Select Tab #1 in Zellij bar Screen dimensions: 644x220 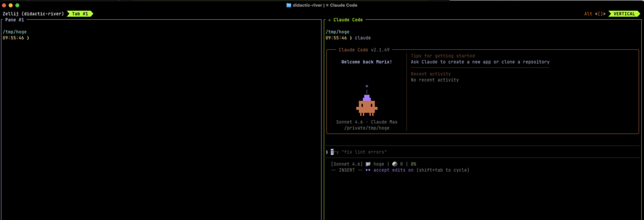(80, 13)
